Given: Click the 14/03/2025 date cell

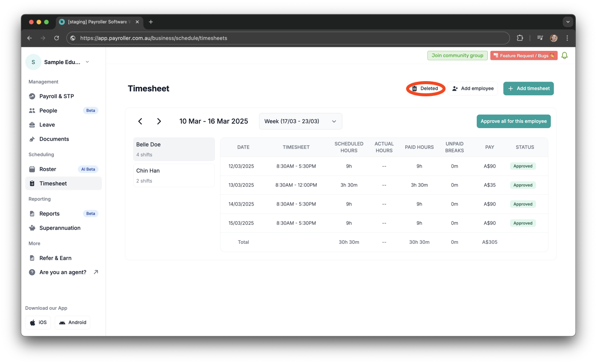Looking at the screenshot, I should (241, 204).
